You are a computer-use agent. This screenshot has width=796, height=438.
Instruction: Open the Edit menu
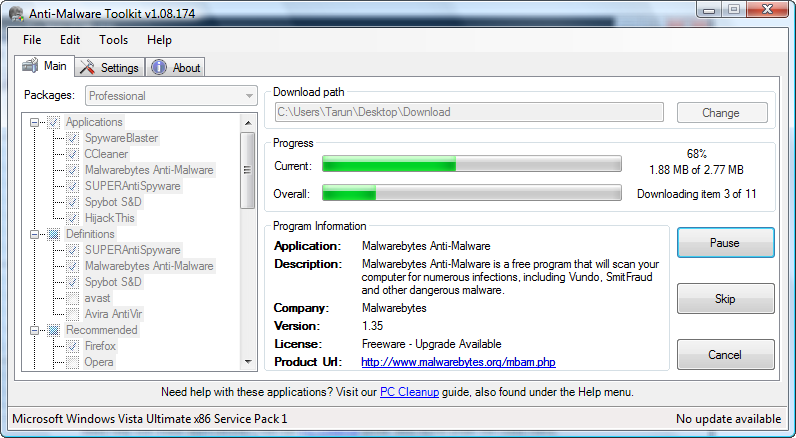(x=70, y=40)
